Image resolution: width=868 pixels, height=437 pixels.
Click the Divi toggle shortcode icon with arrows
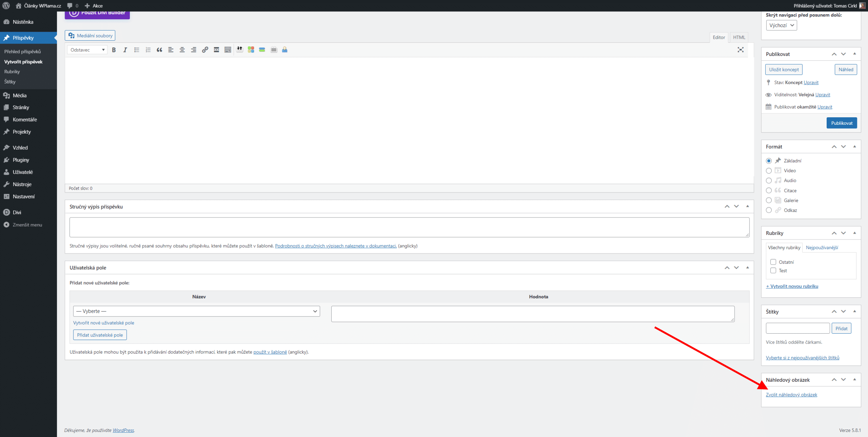click(x=240, y=50)
